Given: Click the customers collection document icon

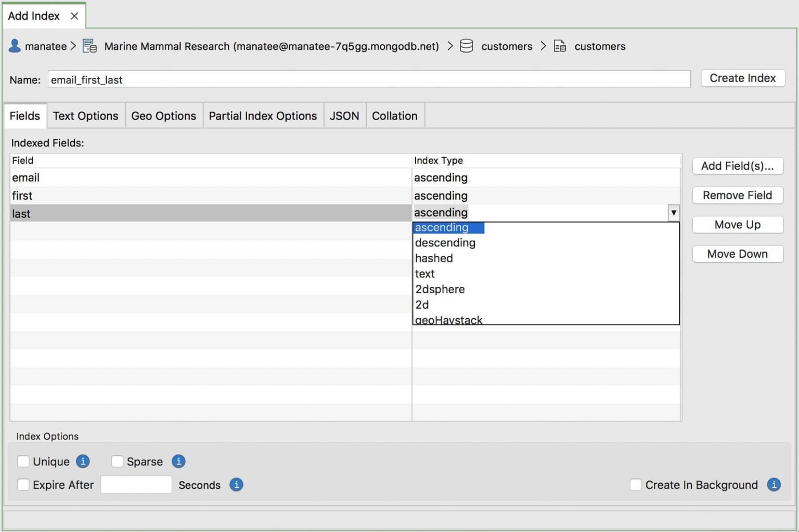Looking at the screenshot, I should 560,46.
